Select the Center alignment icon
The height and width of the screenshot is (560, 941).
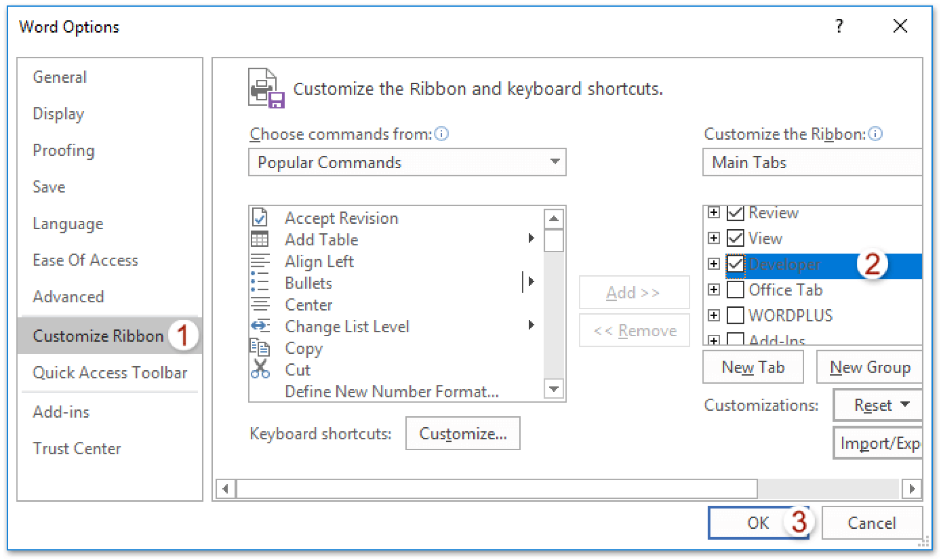[x=260, y=305]
